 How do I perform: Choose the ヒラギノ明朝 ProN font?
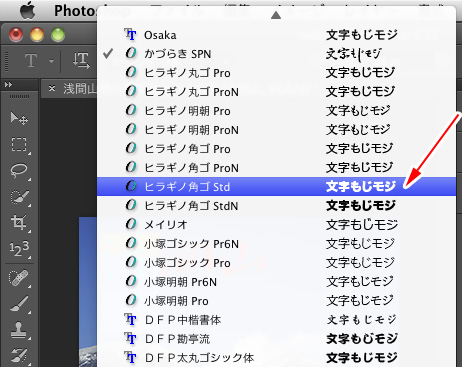(x=276, y=130)
